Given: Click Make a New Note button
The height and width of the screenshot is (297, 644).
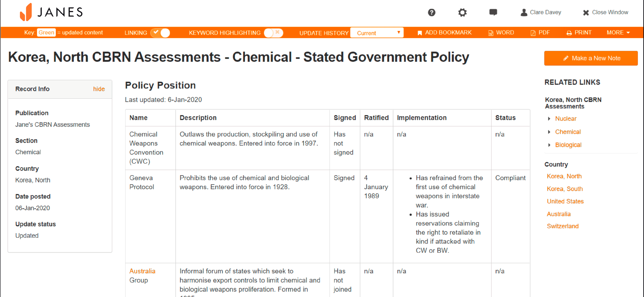Looking at the screenshot, I should tap(591, 58).
